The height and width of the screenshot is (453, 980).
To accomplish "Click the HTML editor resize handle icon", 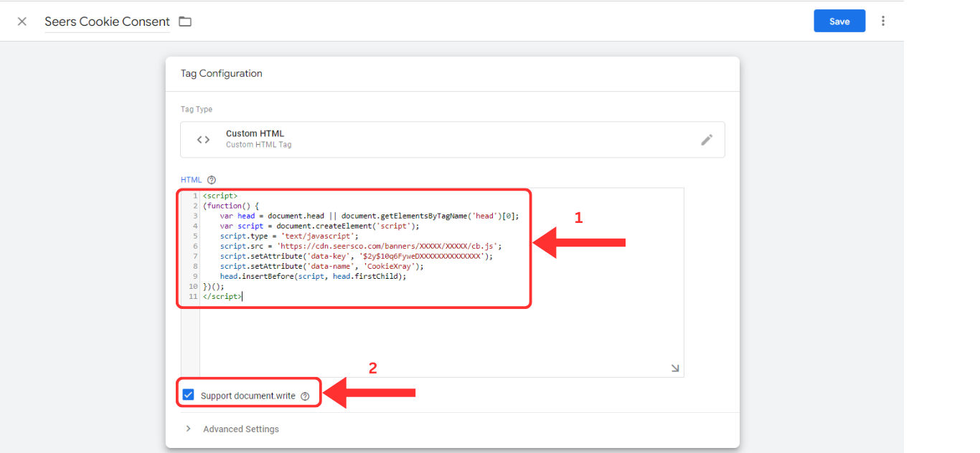I will (x=675, y=368).
